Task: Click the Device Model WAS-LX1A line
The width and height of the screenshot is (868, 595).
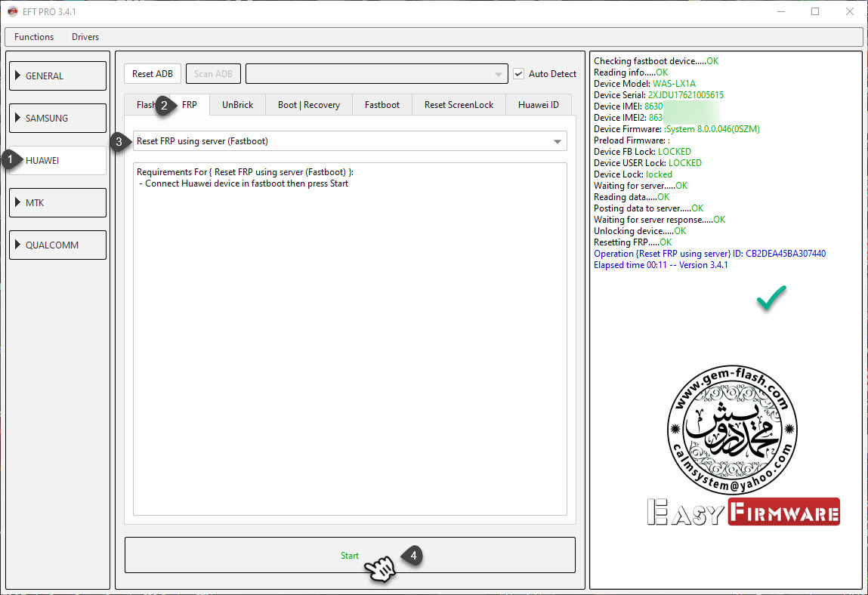Action: (x=645, y=84)
